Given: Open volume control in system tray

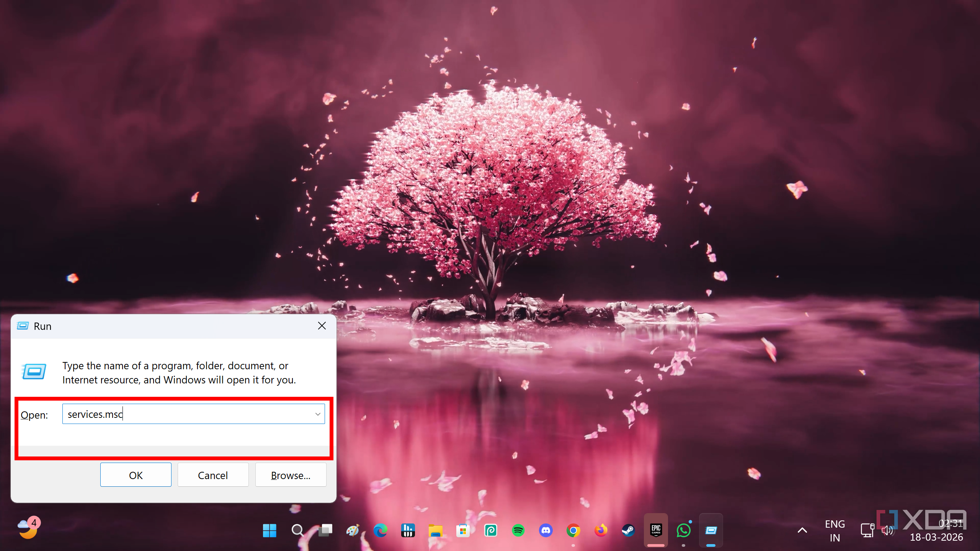Looking at the screenshot, I should [x=887, y=530].
